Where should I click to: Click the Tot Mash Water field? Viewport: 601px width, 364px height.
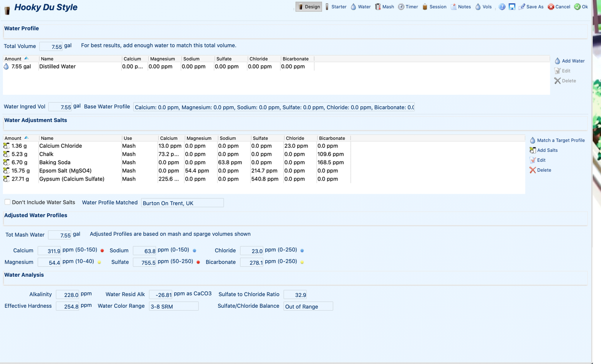pyautogui.click(x=60, y=235)
